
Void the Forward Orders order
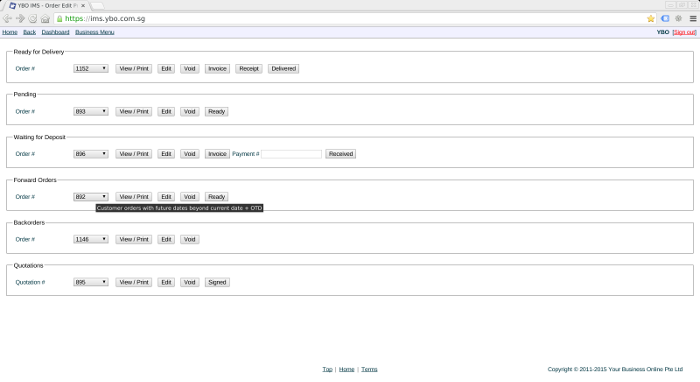click(190, 197)
